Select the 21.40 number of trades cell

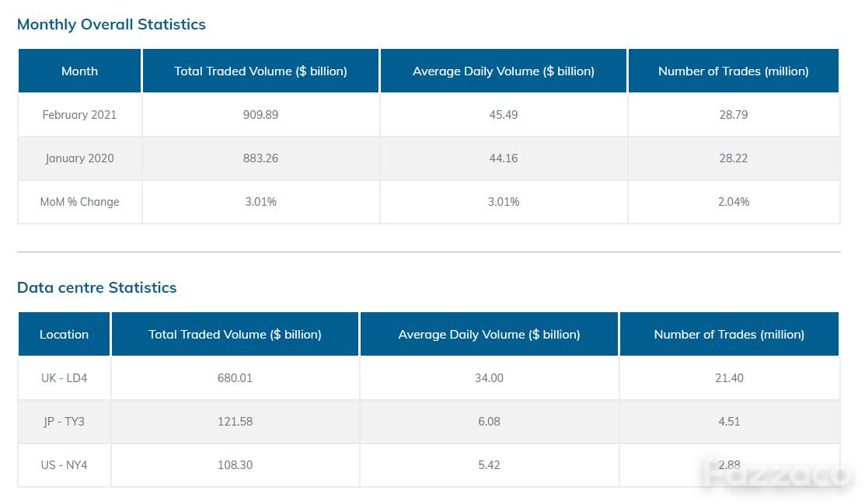point(729,377)
